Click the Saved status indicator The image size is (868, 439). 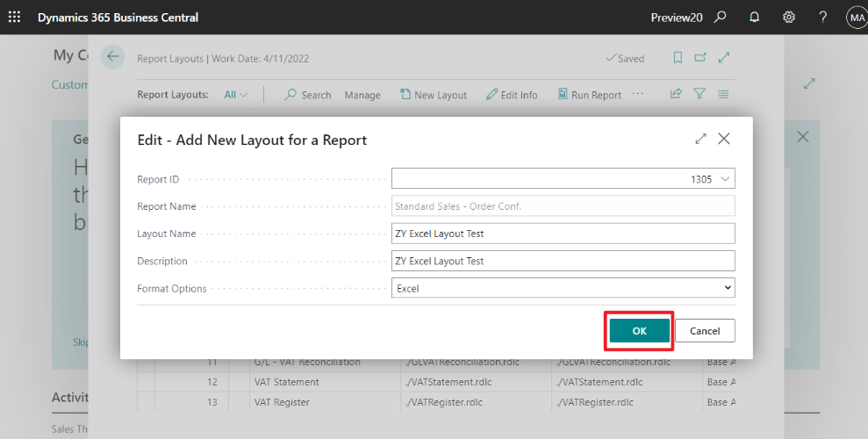coord(625,58)
